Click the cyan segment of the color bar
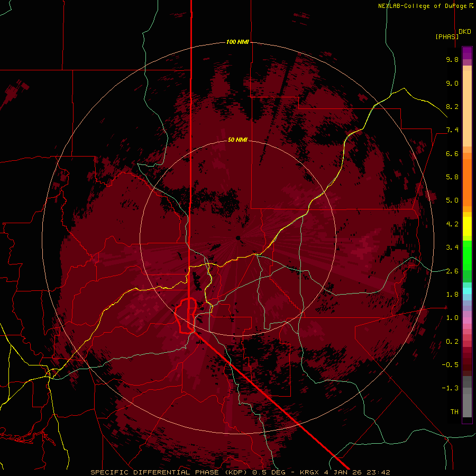 (467, 291)
